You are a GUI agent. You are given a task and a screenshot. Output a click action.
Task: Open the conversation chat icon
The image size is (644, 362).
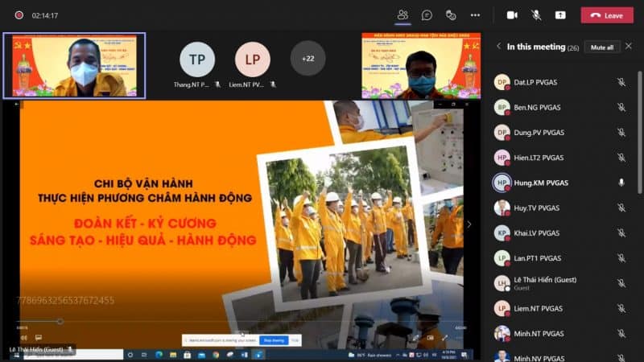(x=427, y=15)
